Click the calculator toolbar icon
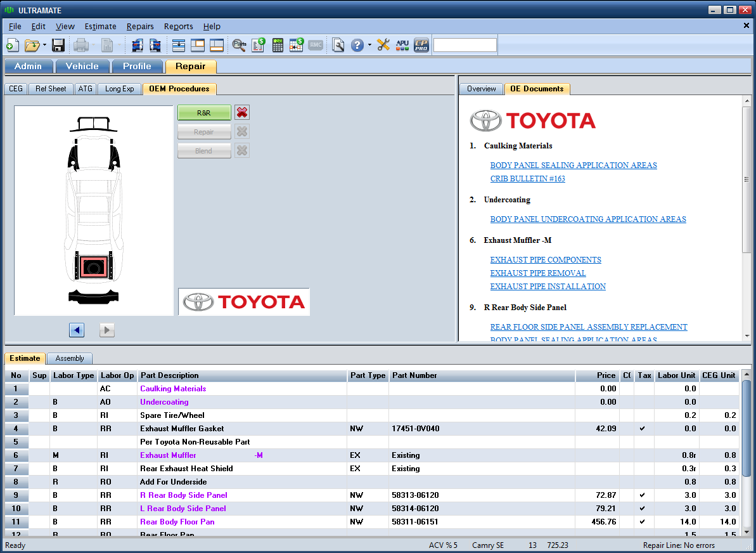The image size is (756, 553). [278, 45]
